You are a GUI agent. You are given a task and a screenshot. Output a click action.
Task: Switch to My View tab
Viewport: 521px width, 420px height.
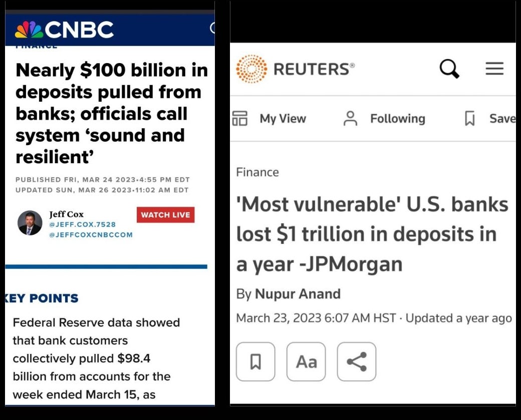(283, 119)
